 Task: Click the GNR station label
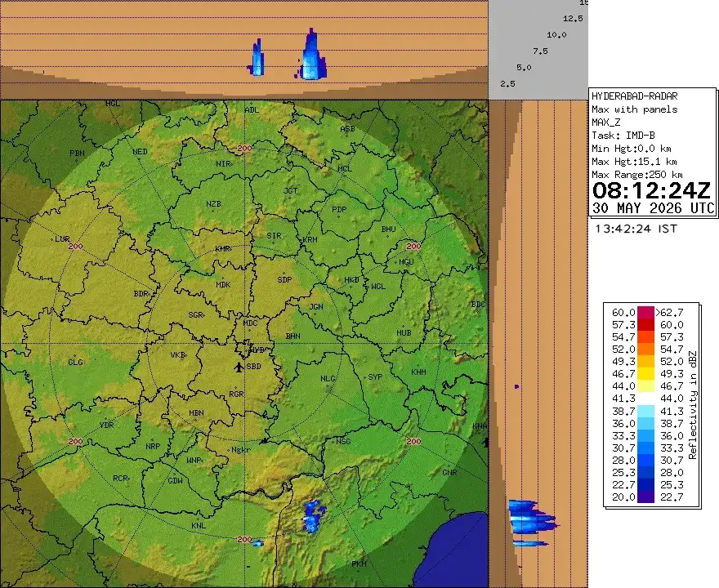pos(449,472)
